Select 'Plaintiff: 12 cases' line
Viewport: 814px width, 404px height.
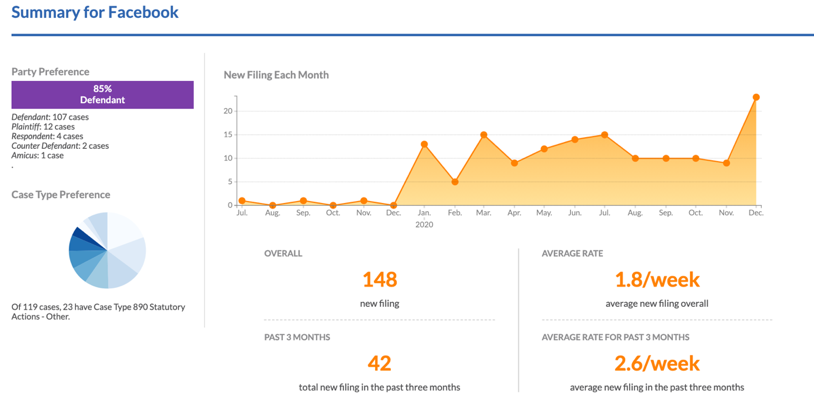click(43, 127)
